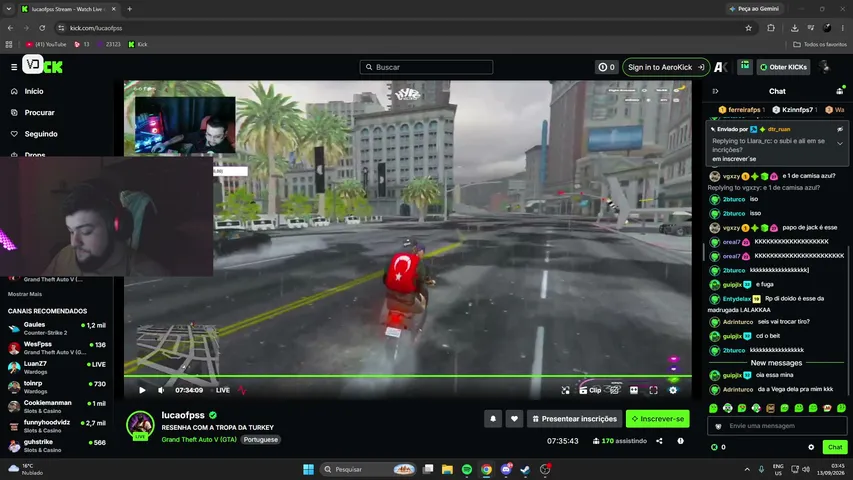Click Peça ao Gemini button
Image resolution: width=853 pixels, height=480 pixels.
click(753, 9)
